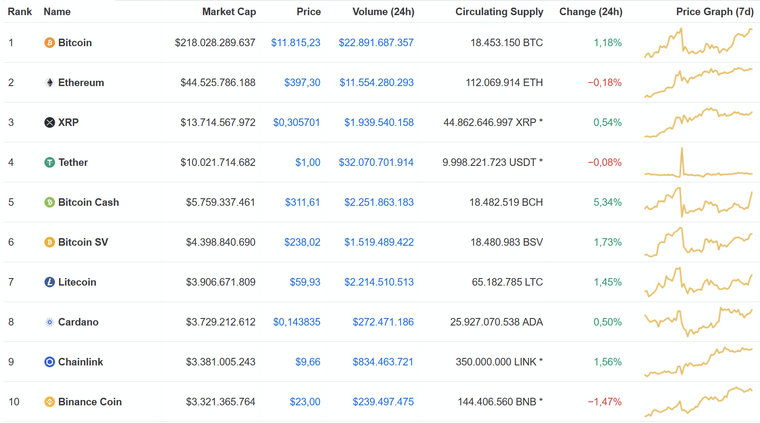Click circulating supply 18.453.150 BTC
This screenshot has width=760, height=423.
[507, 43]
